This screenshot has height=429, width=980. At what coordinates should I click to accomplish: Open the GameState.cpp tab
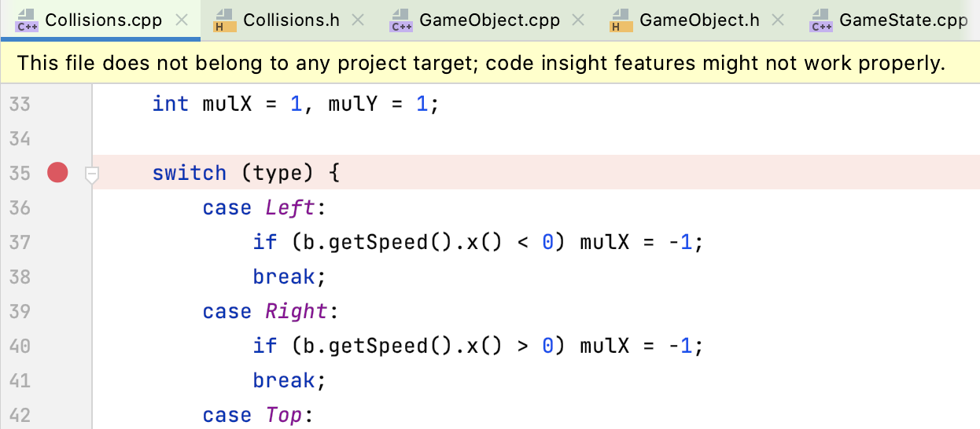[904, 20]
